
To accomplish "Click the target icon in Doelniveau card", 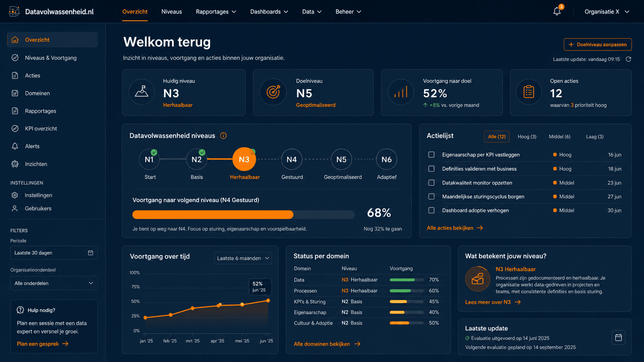I will (x=273, y=92).
